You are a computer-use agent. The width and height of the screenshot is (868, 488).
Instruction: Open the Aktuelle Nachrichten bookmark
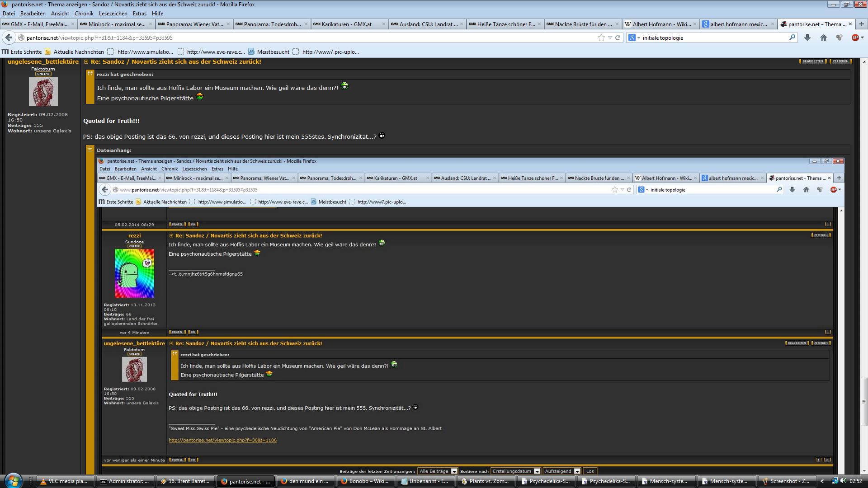click(x=78, y=52)
